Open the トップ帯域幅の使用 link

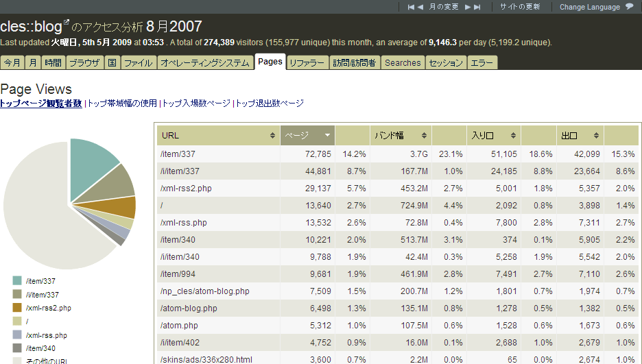pos(122,104)
